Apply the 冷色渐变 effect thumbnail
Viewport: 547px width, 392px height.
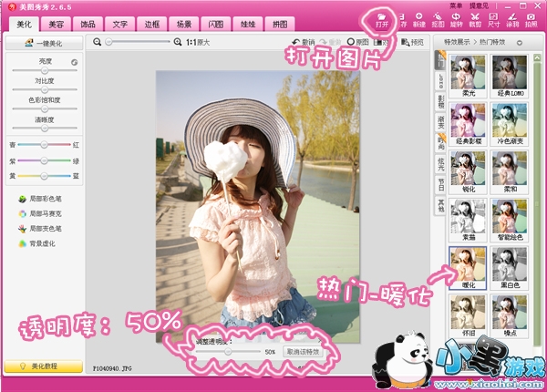[510, 124]
